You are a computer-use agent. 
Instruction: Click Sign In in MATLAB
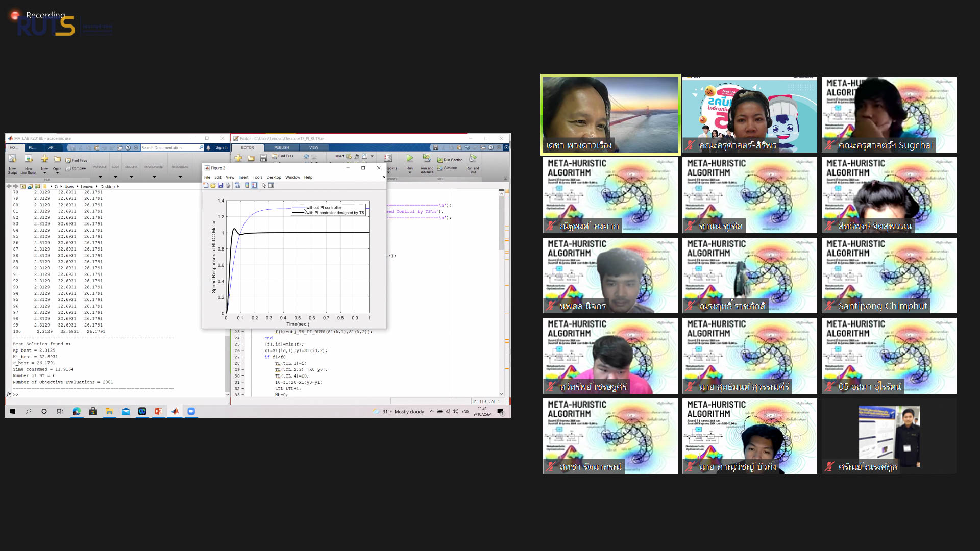pyautogui.click(x=222, y=147)
